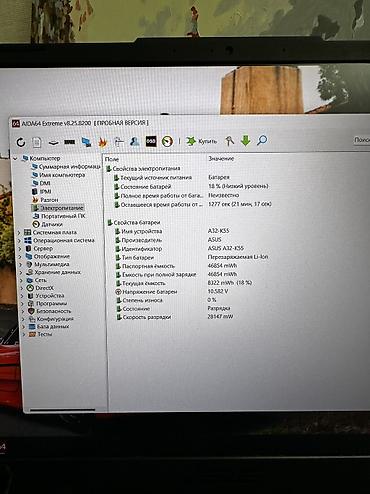Expand the Отображение node
The height and width of the screenshot is (494, 370).
click(20, 257)
